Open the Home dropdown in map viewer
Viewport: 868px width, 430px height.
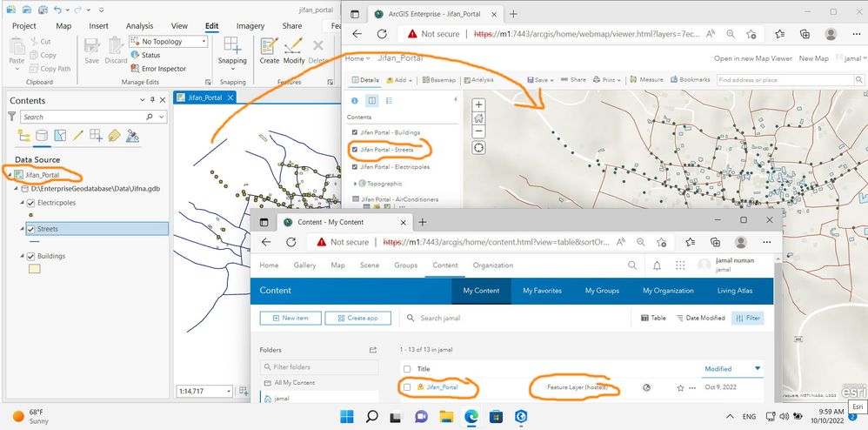click(357, 58)
